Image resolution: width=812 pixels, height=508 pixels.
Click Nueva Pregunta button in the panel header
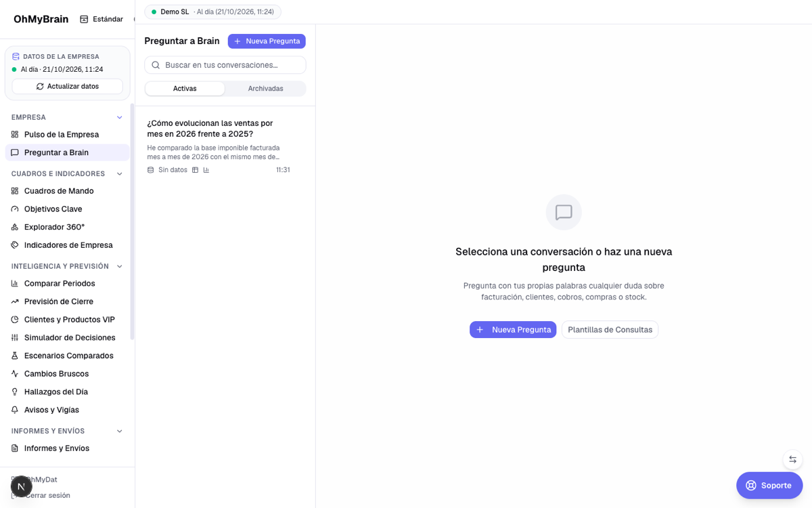[x=267, y=41]
